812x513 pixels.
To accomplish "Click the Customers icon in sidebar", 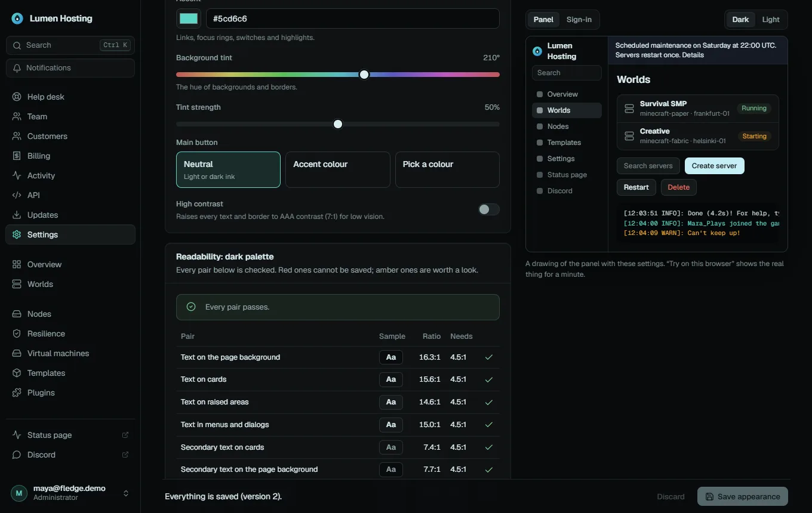I will click(x=17, y=136).
